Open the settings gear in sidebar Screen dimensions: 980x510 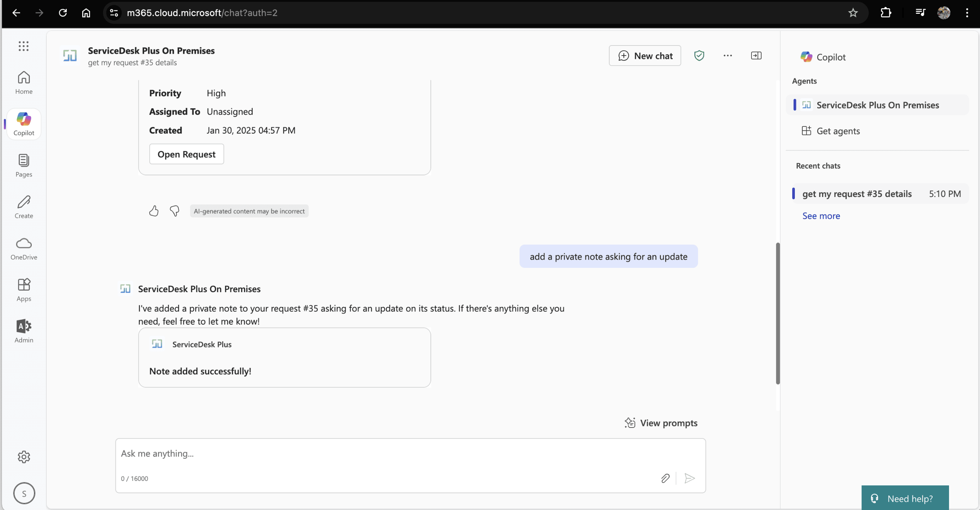pos(24,457)
